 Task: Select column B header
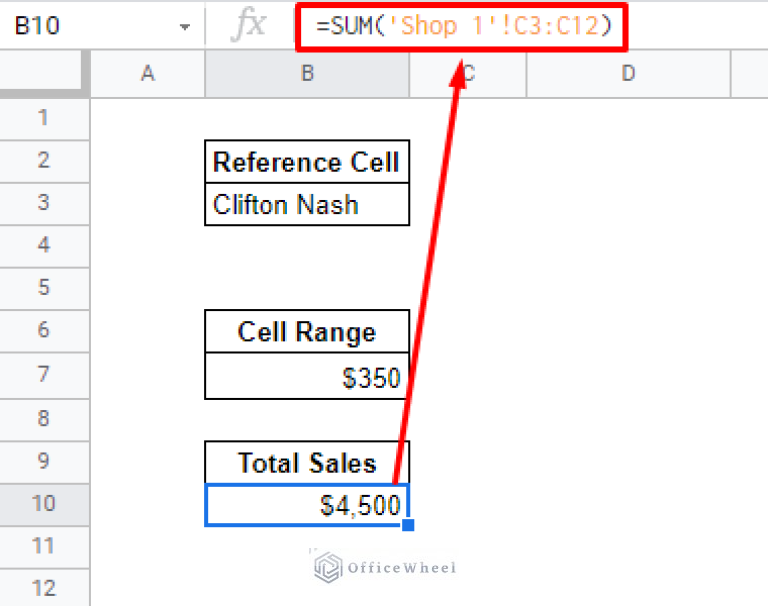point(306,73)
